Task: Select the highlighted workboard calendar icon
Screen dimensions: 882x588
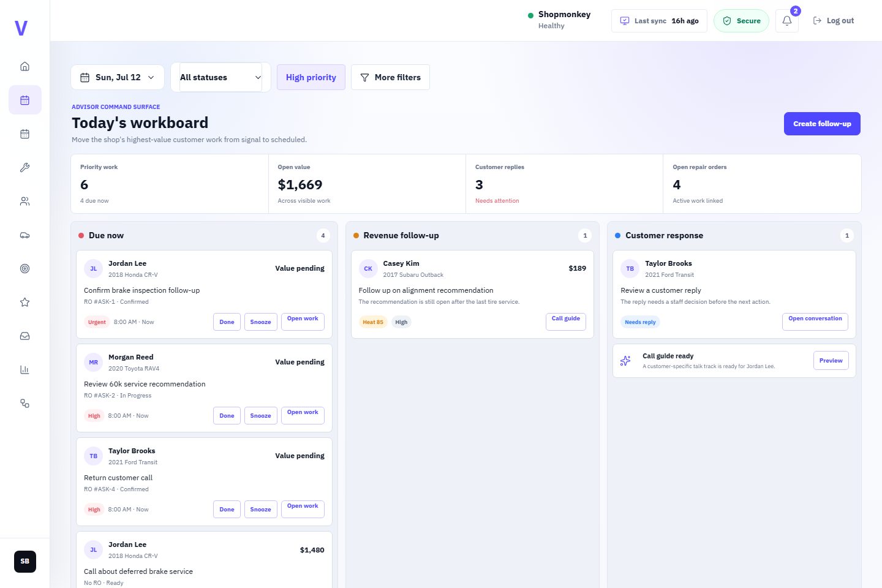Action: tap(24, 100)
